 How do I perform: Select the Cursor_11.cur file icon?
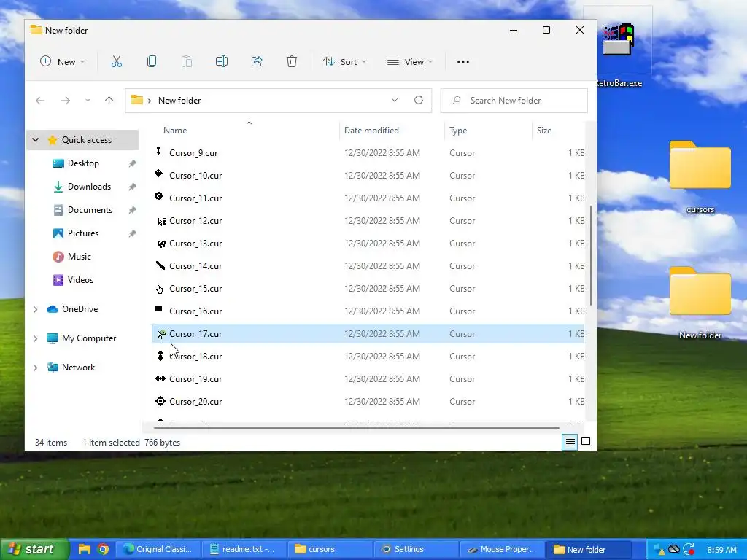point(159,196)
